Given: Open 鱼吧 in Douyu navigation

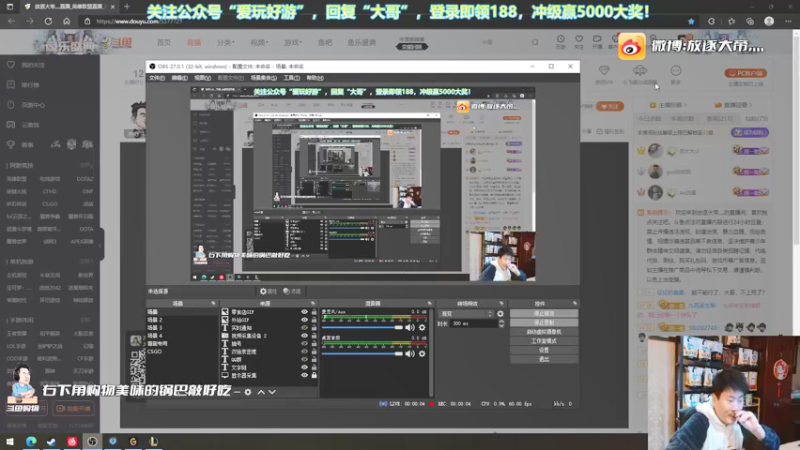Looking at the screenshot, I should [325, 42].
